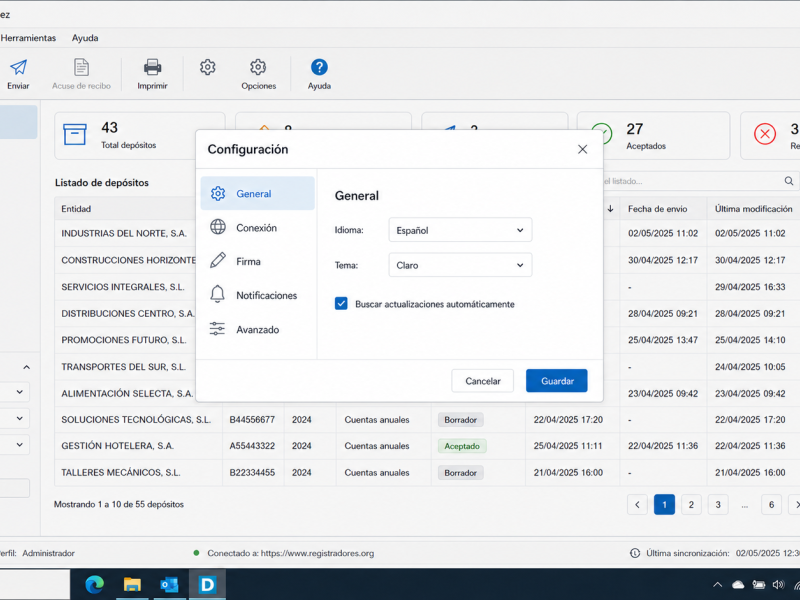Open Outlook from the taskbar
Image resolution: width=800 pixels, height=600 pixels.
(169, 584)
